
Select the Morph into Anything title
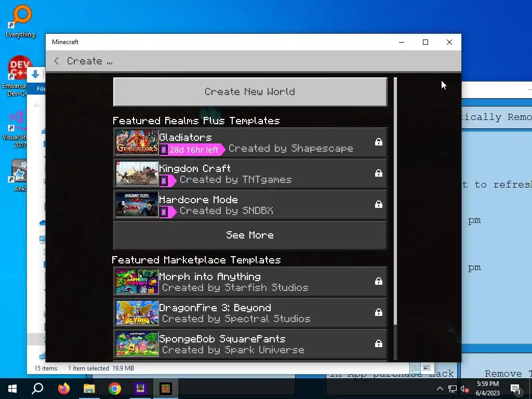pos(210,276)
